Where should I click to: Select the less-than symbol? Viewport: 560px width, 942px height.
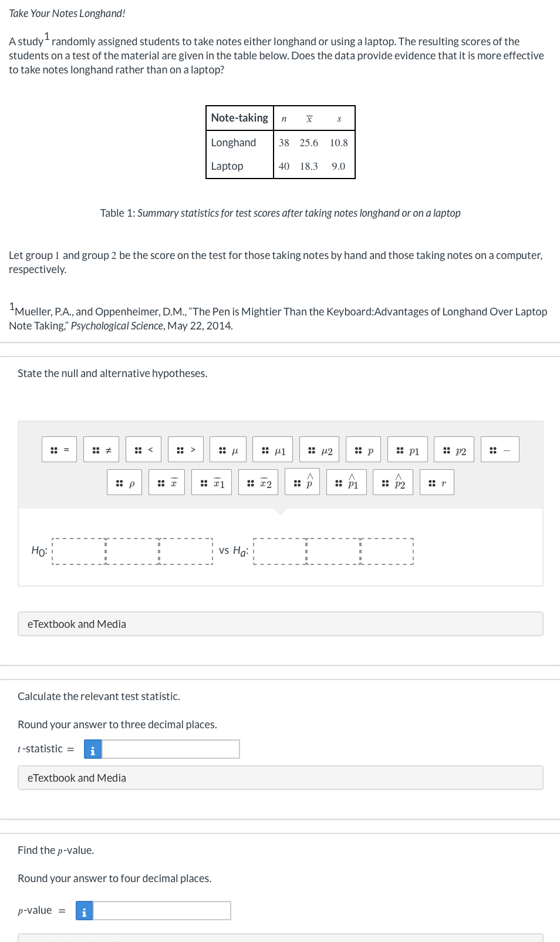[144, 450]
